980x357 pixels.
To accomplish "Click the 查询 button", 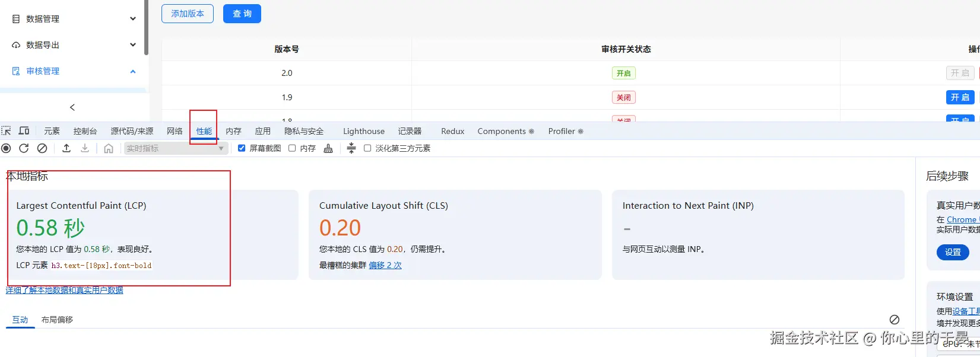I will point(242,14).
